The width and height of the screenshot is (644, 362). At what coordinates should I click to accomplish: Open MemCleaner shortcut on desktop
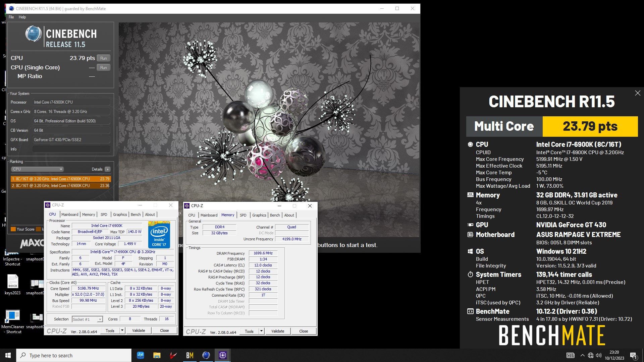click(12, 322)
